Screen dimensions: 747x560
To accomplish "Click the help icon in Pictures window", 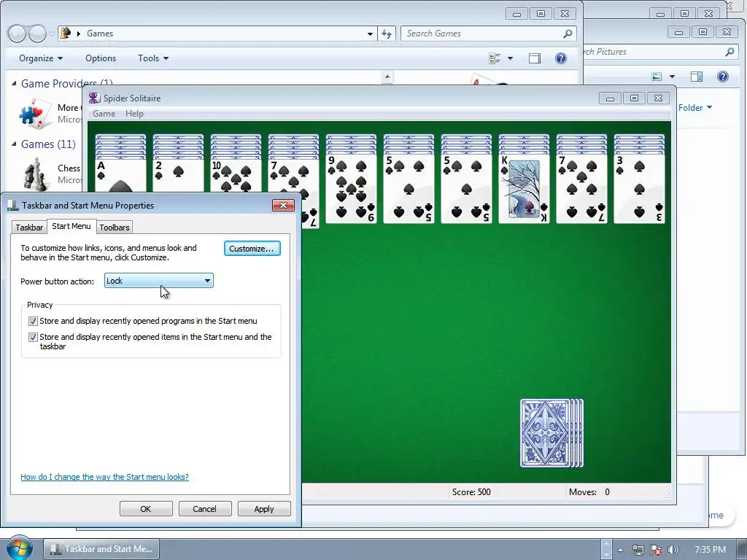I will [x=723, y=77].
